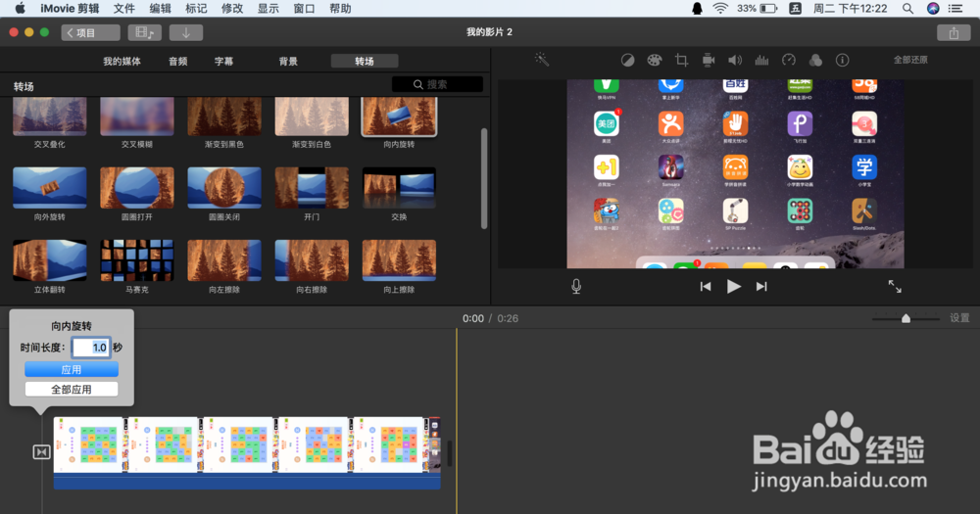Open the Apple menu
980x514 pixels.
coord(20,8)
